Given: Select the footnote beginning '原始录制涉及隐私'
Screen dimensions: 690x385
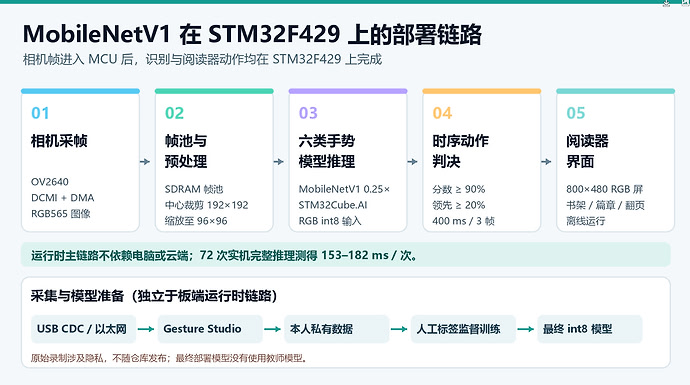Looking at the screenshot, I should point(169,358).
